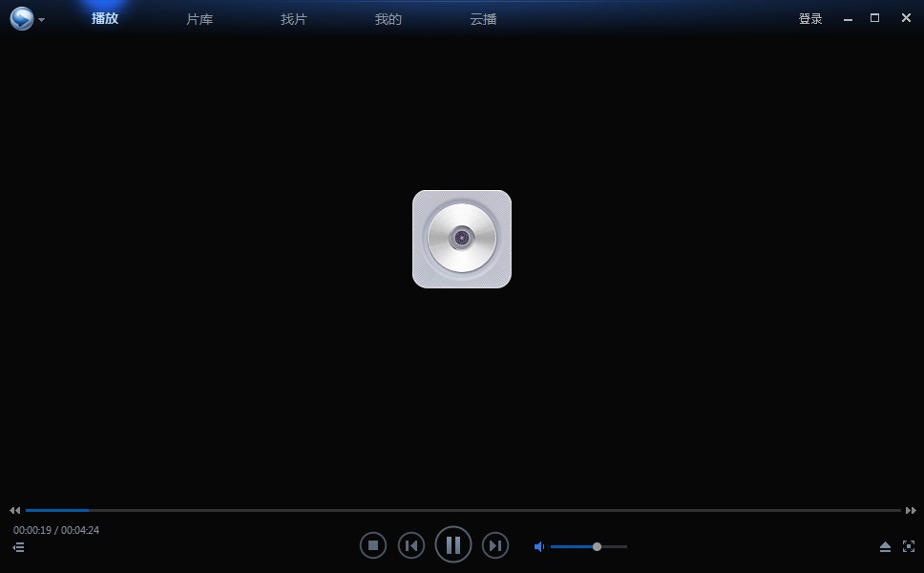Enter fullscreen mode
Screen dimensions: 924x573
(x=909, y=546)
